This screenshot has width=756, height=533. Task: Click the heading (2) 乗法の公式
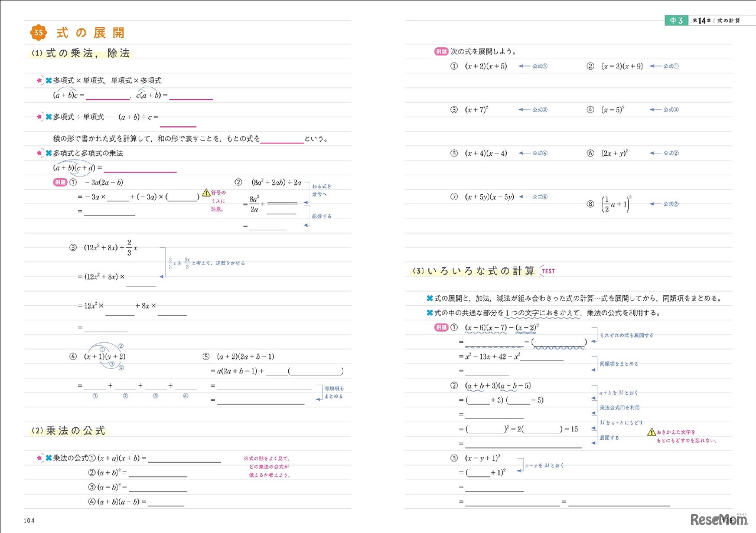(68, 430)
